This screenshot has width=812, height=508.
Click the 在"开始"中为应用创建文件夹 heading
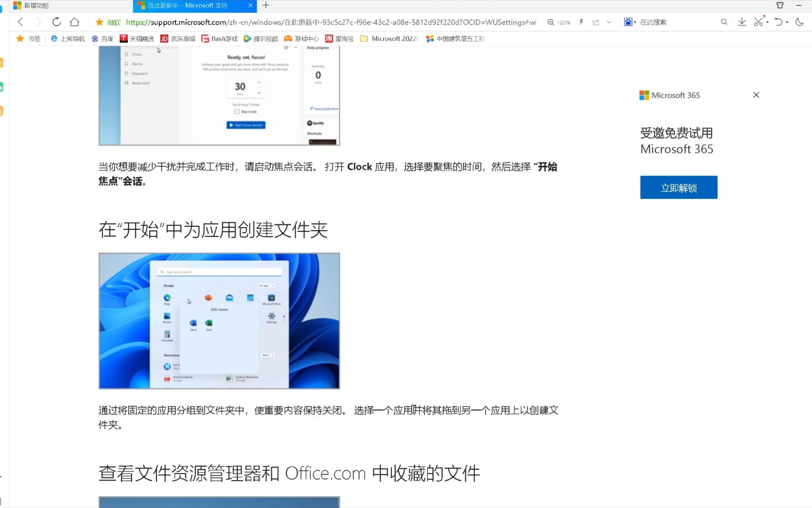tap(213, 230)
